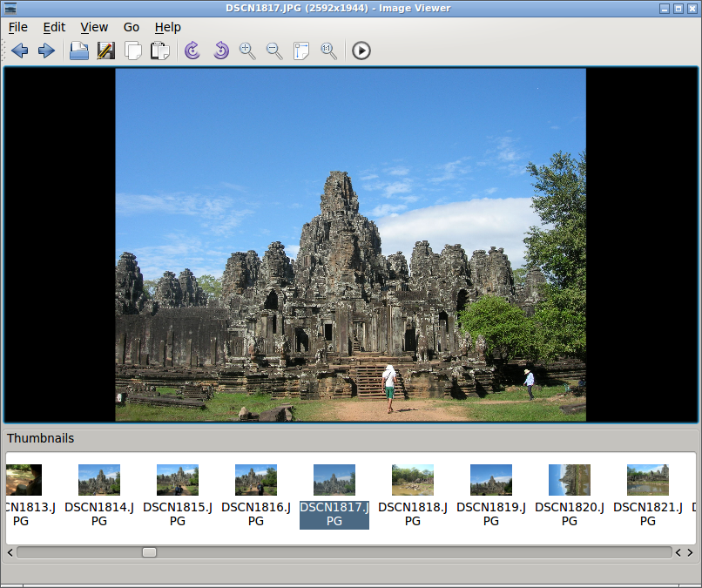Click the Save As pencil icon

click(x=106, y=51)
